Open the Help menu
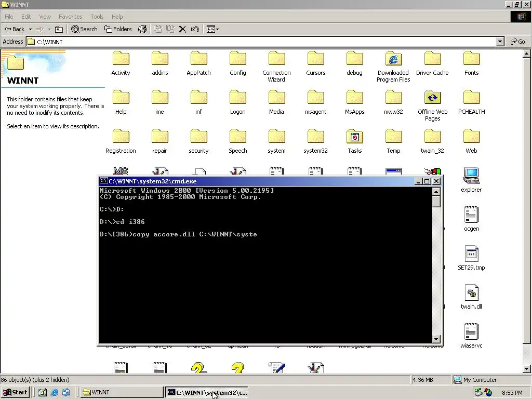 [117, 17]
